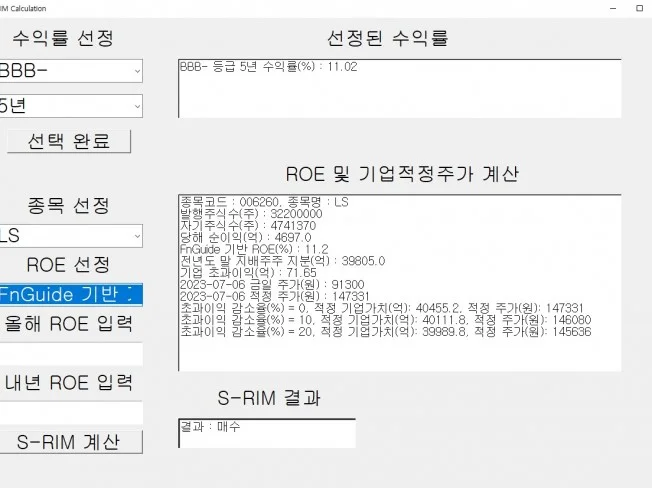Screen dimensions: 652x488
Task: Click the 수익률 선정 label
Action: [62, 38]
